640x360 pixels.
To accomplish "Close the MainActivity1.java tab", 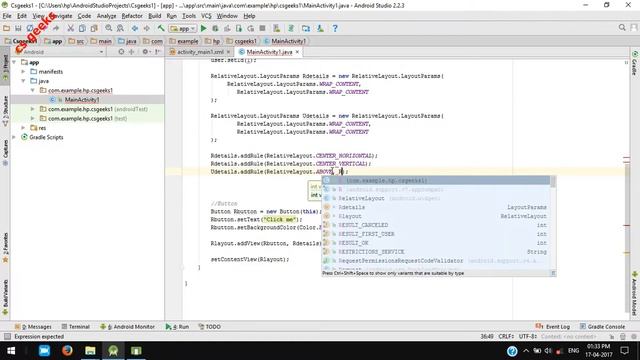I will click(297, 52).
